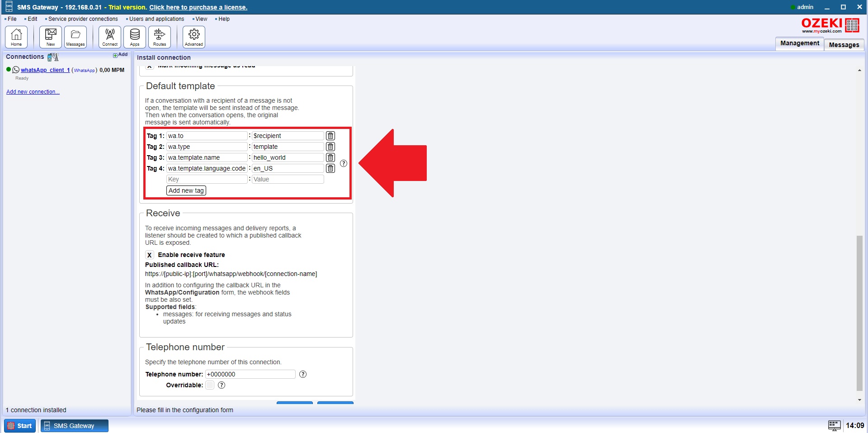868x433 pixels.
Task: Delete Tag 3 with its trash icon
Action: (x=330, y=157)
